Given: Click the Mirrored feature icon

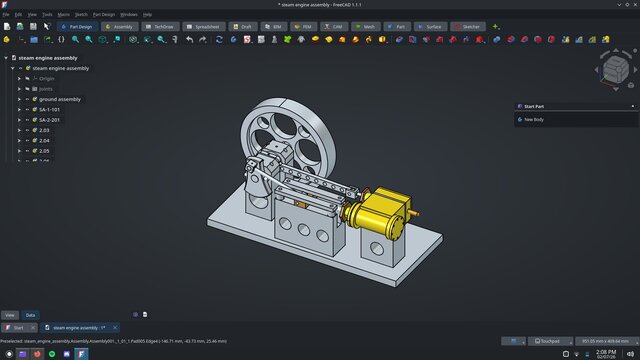Looking at the screenshot, I should coord(565,40).
